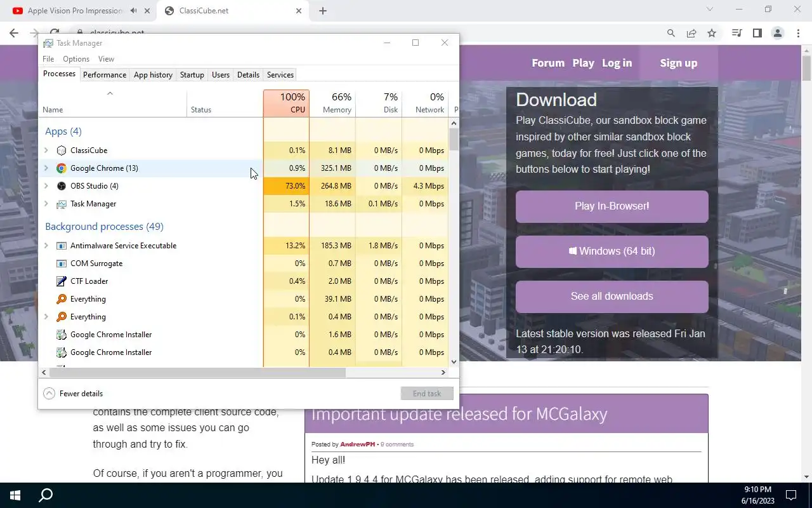The width and height of the screenshot is (812, 508).
Task: Click the OBS Studio process icon
Action: 62,186
